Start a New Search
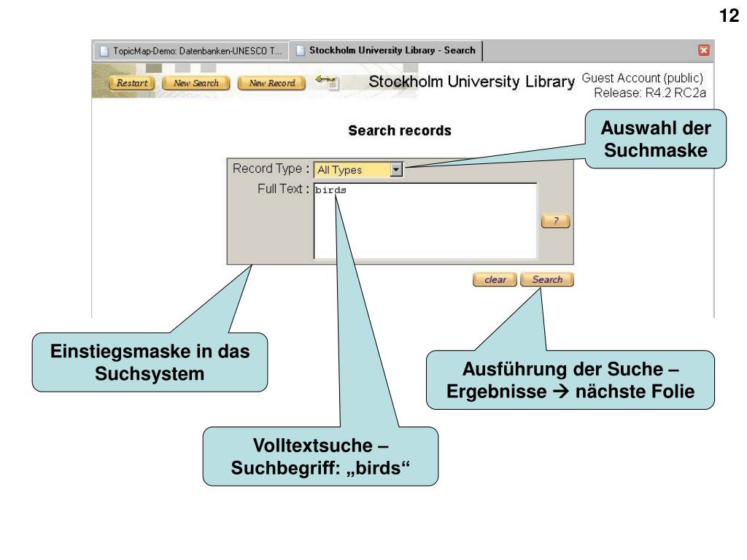 [x=196, y=83]
